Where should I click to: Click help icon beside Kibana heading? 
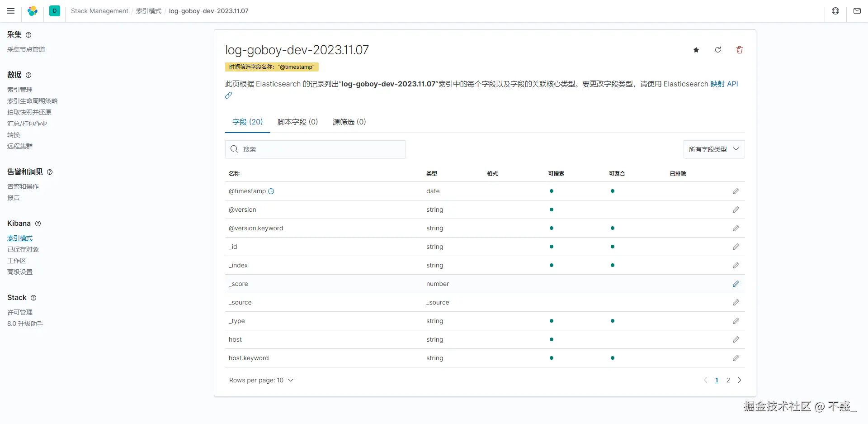point(38,224)
